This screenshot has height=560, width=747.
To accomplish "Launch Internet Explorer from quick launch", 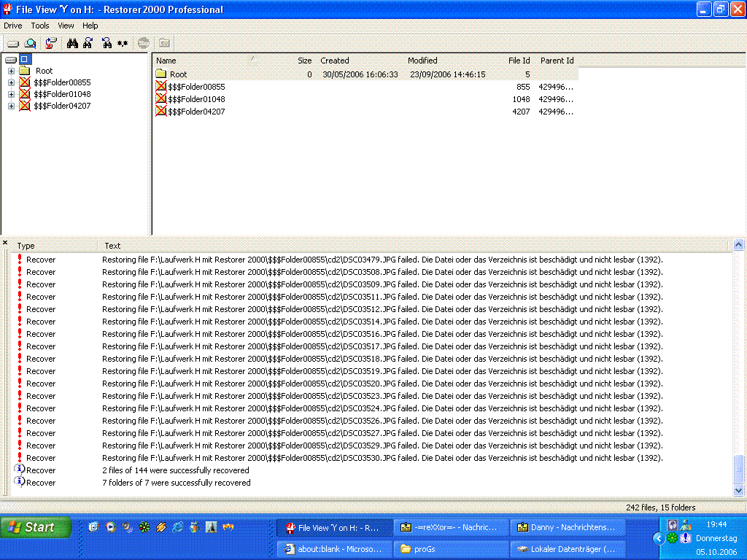I will tap(177, 527).
